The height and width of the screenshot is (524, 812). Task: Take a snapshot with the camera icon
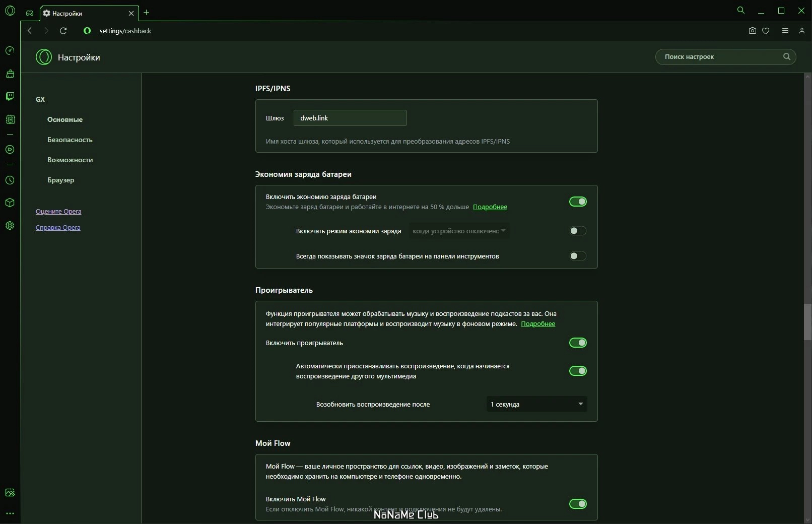(x=753, y=31)
